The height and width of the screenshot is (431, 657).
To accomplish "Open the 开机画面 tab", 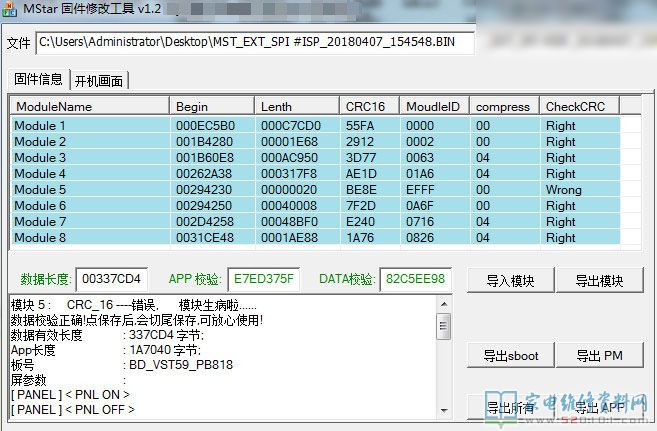I will 101,80.
